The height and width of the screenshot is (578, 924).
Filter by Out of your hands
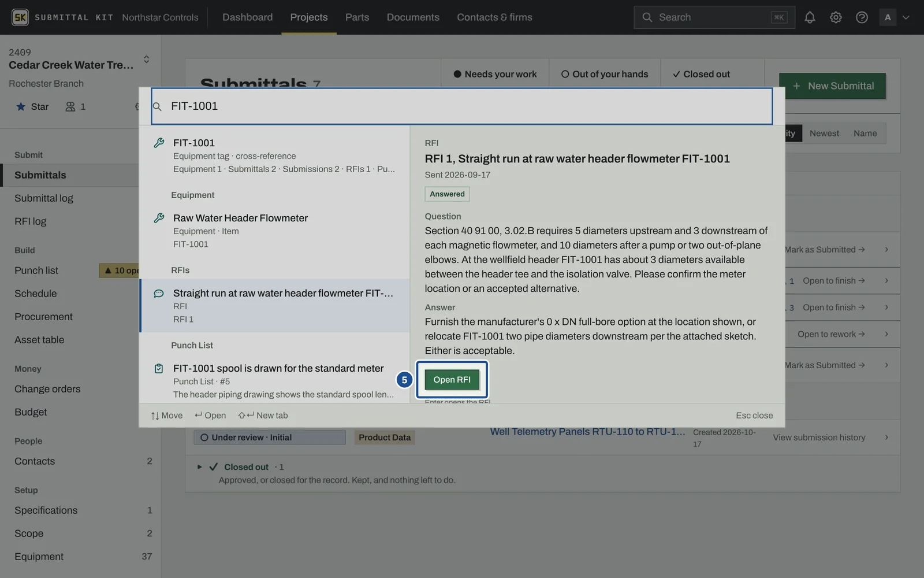(x=605, y=74)
